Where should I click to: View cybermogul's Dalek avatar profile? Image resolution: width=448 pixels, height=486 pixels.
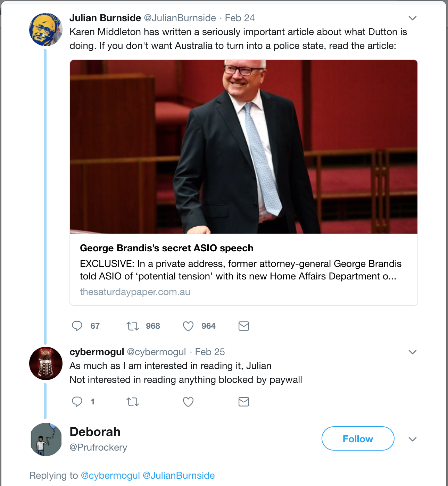coord(45,363)
